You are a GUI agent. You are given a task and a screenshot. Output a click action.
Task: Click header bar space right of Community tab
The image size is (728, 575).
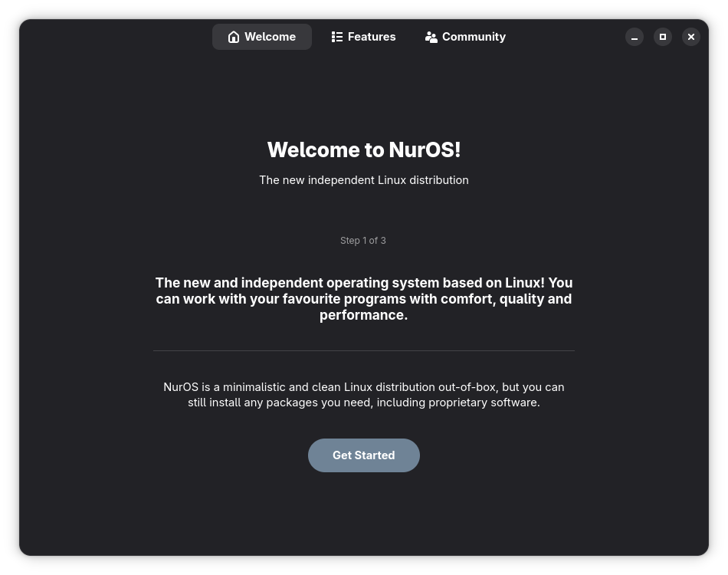click(x=567, y=37)
